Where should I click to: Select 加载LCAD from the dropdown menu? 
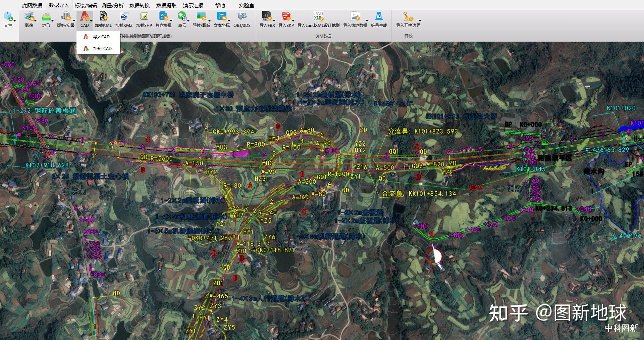coord(102,49)
